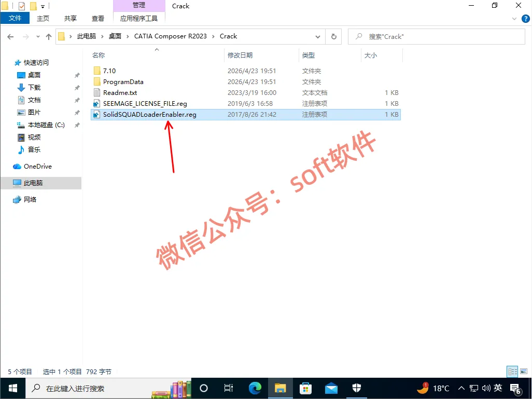Open the 应用程序工具 ribbon tab
Screen dimensions: 532x399
click(139, 18)
